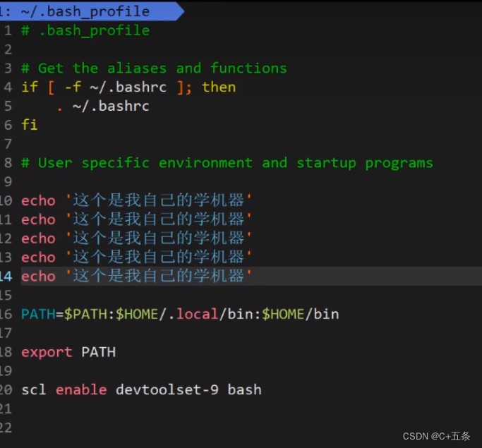Click the 'fi' keyword on line 6

click(30, 125)
